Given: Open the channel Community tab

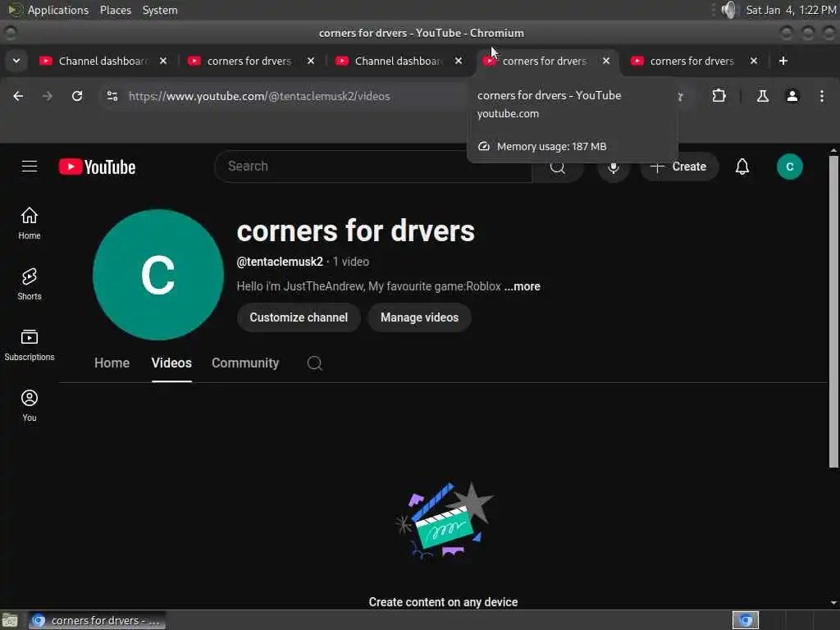Looking at the screenshot, I should [x=245, y=363].
